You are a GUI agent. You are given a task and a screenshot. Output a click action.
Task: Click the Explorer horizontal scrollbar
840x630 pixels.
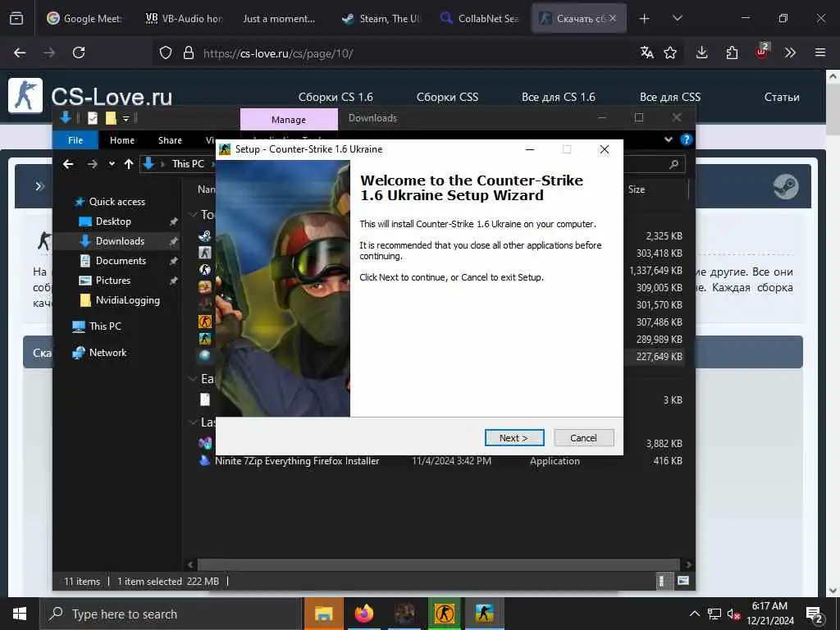coord(438,564)
